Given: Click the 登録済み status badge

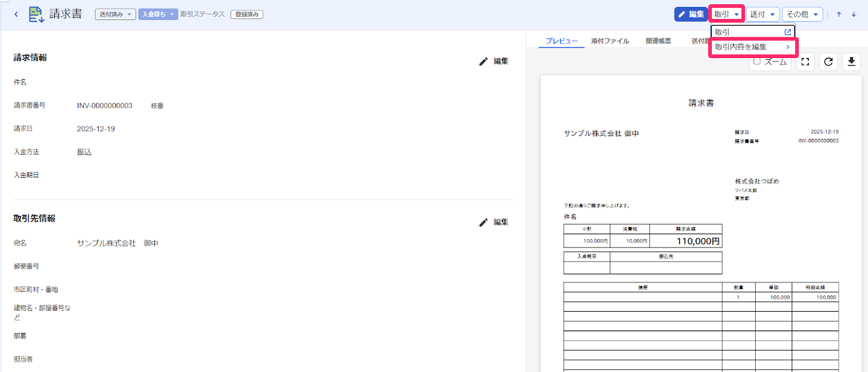Looking at the screenshot, I should pyautogui.click(x=247, y=15).
